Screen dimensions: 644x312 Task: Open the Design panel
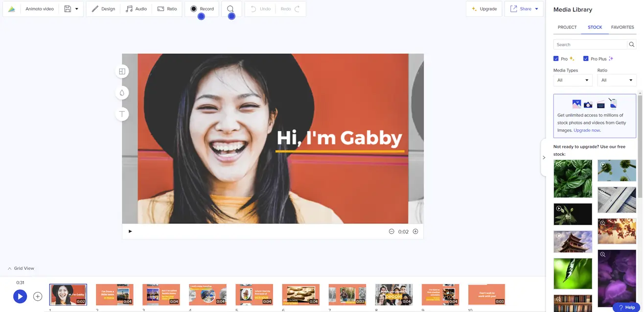click(103, 9)
